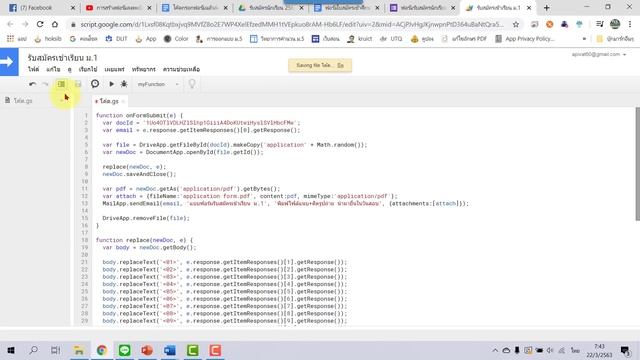Screen dimensions: 640x360
Task: Click the link in the yellow notification banner
Action: pos(340,65)
